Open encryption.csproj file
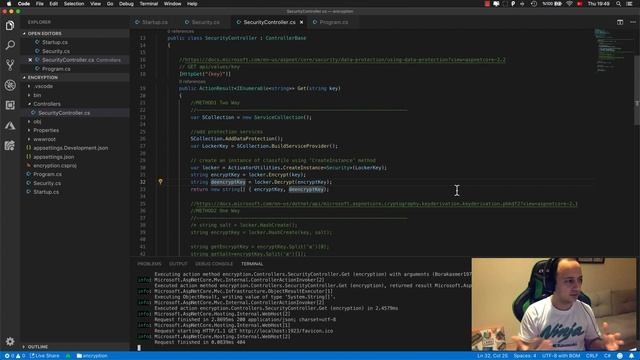Screen dimensions: 640x360 pyautogui.click(x=55, y=166)
